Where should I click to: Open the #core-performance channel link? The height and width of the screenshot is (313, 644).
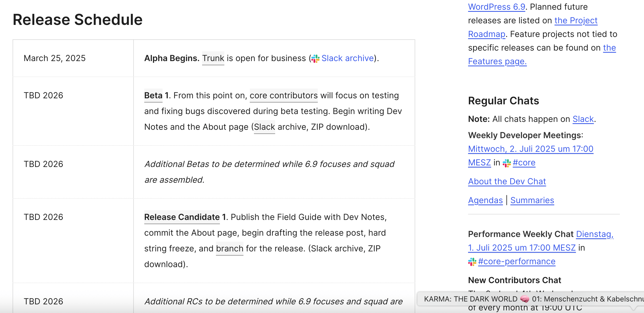coord(517,261)
